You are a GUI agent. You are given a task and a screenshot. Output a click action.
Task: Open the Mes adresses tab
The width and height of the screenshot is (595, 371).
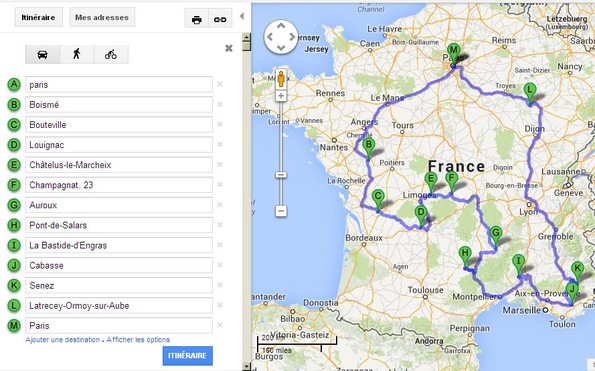tap(102, 17)
